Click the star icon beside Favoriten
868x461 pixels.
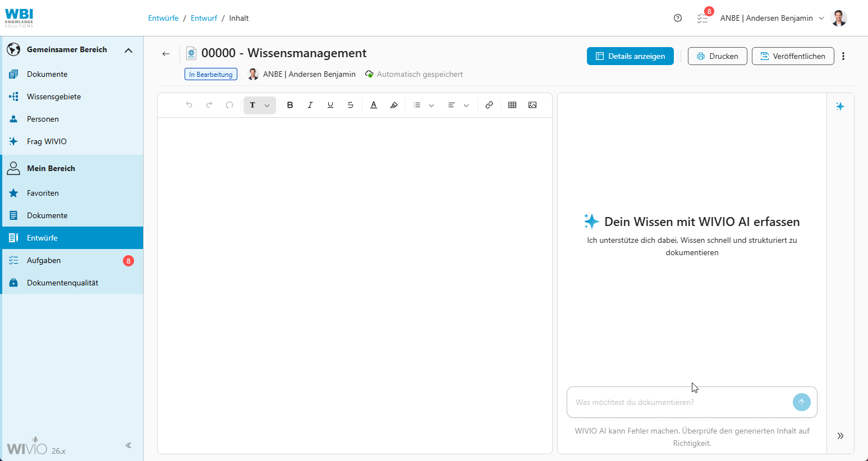[x=13, y=193]
